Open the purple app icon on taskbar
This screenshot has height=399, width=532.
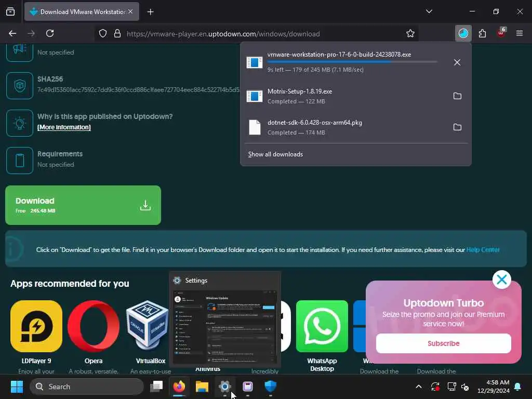[248, 386]
